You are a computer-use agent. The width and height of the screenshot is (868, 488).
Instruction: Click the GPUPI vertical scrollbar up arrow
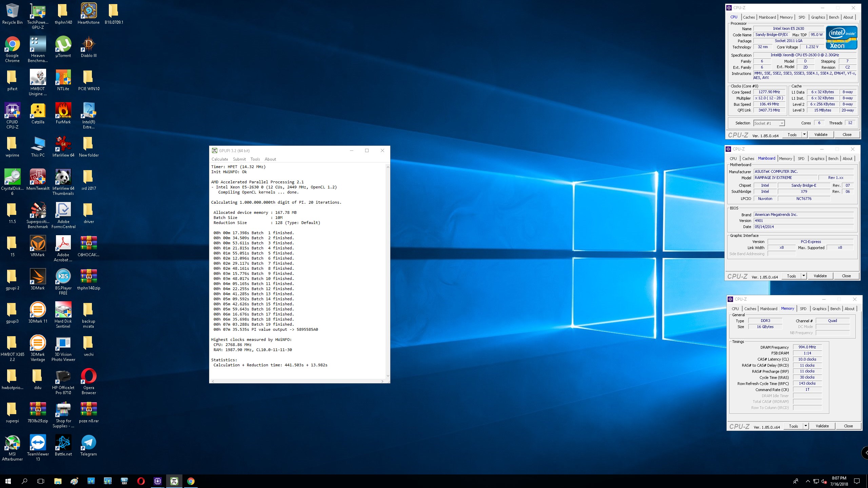tap(388, 167)
